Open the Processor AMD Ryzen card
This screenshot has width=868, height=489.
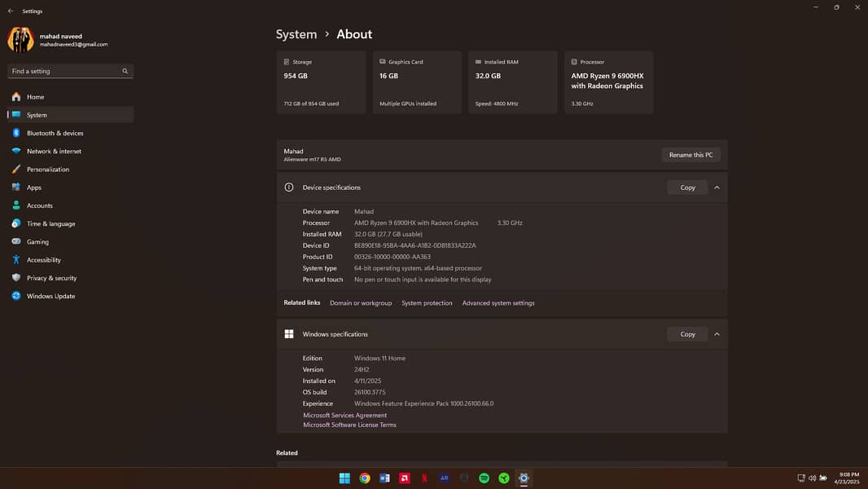pos(609,82)
